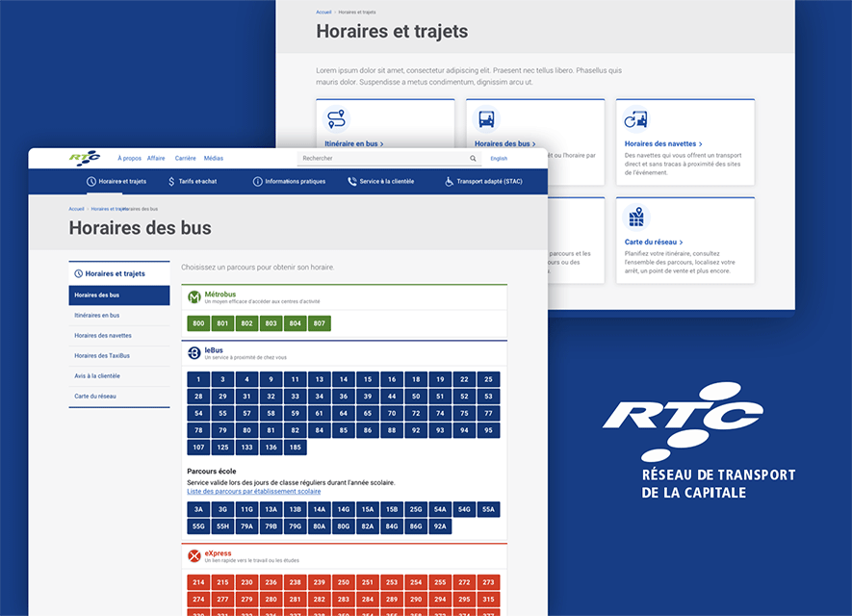
Task: Click the leBus B icon
Action: click(x=194, y=353)
